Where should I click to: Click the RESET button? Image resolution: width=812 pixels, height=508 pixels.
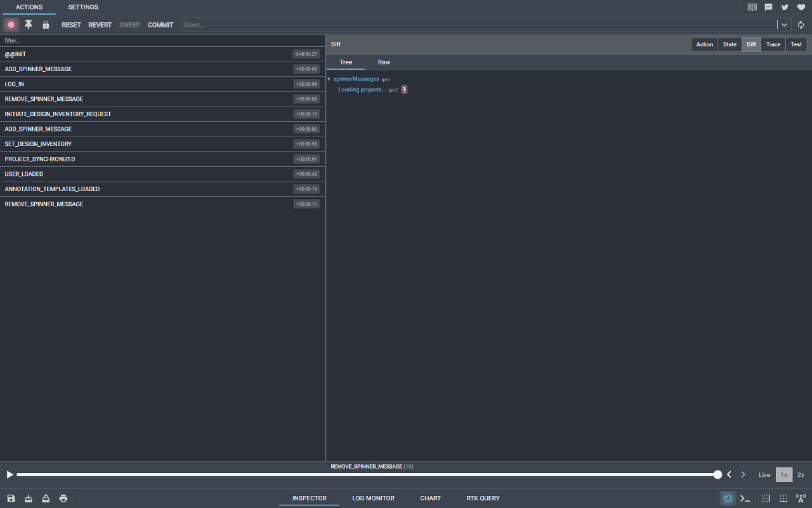pos(71,25)
